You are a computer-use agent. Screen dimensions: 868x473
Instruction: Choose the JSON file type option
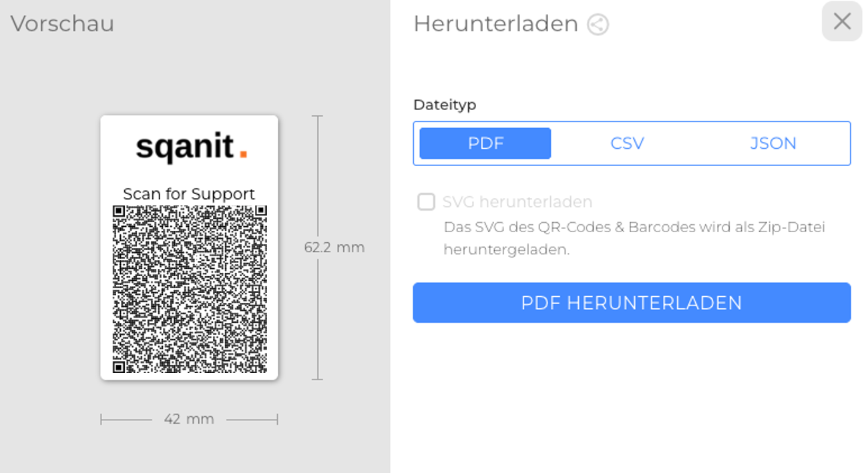coord(773,143)
